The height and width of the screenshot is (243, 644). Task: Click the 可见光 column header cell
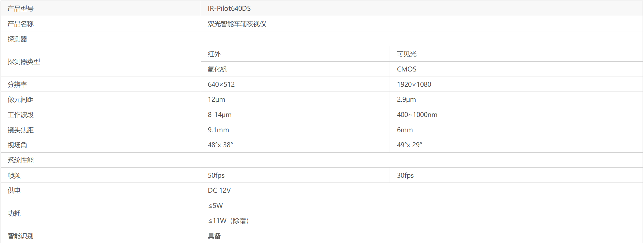tap(407, 54)
